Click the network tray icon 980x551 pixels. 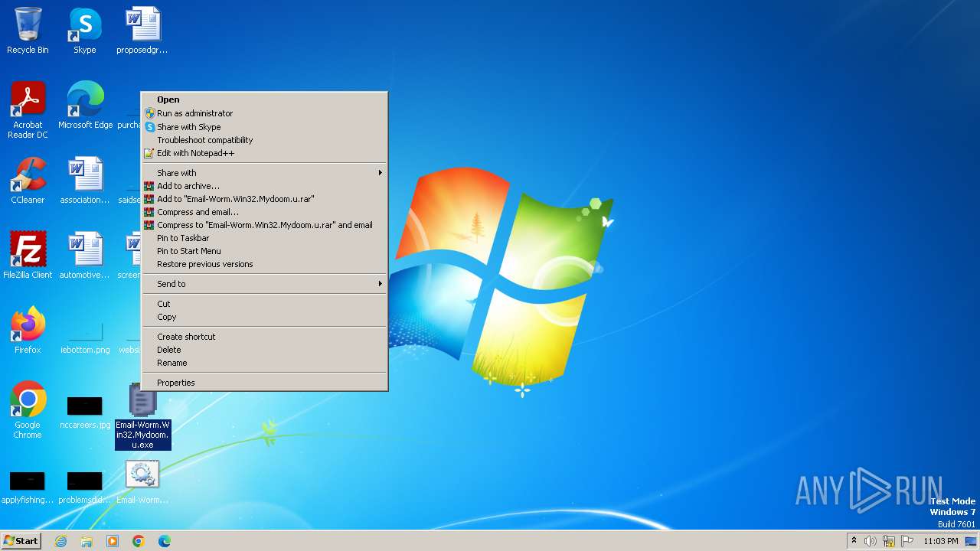click(x=889, y=541)
